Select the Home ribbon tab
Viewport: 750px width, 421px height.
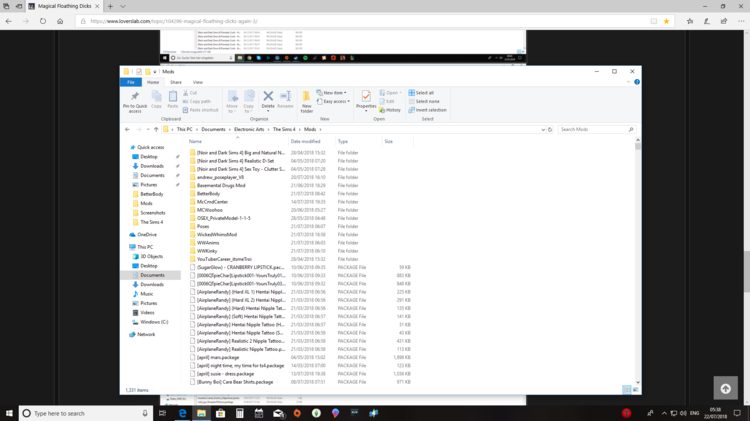pyautogui.click(x=153, y=82)
